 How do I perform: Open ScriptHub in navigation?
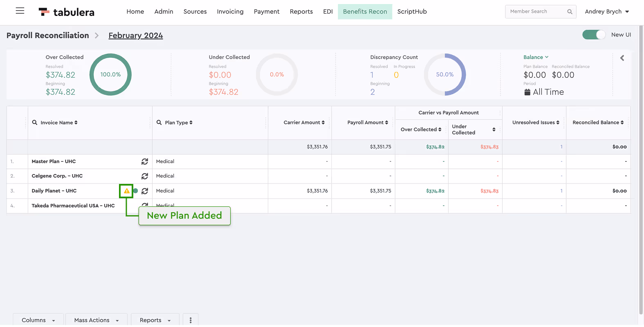(x=412, y=11)
